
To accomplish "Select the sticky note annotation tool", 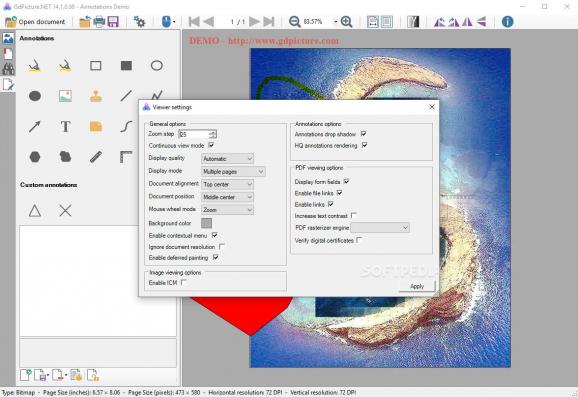I will [96, 127].
